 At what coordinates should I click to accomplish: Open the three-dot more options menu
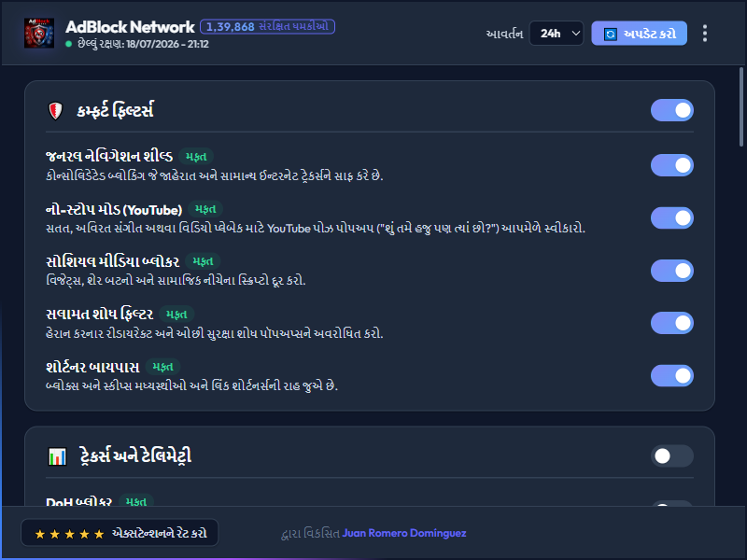(x=705, y=34)
